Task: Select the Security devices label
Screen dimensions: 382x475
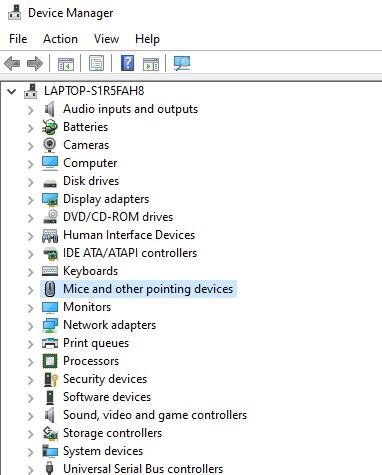Action: pyautogui.click(x=105, y=379)
